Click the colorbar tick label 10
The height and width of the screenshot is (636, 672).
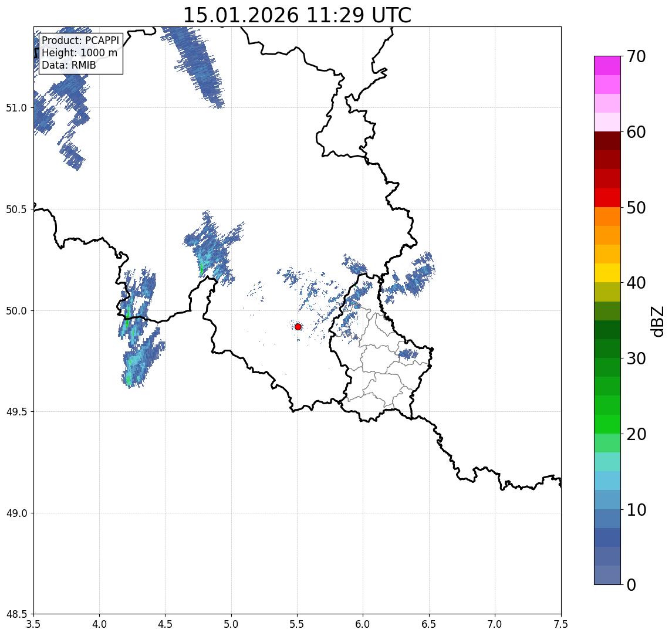pyautogui.click(x=636, y=510)
